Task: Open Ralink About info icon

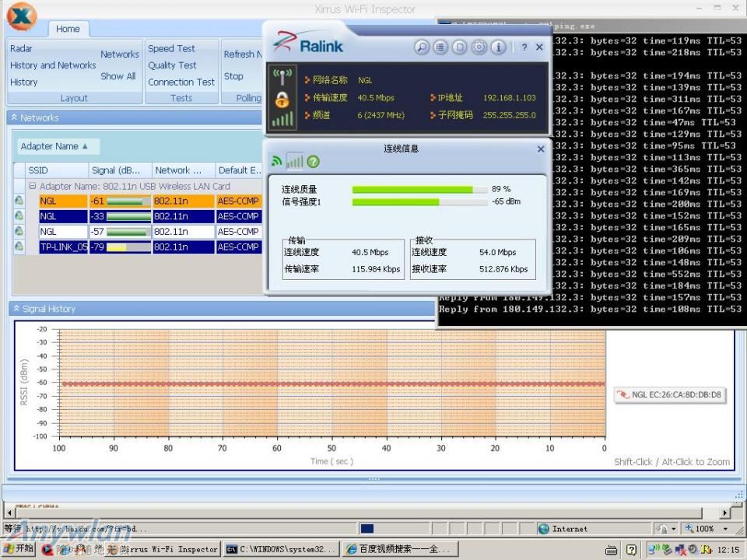Action: (498, 47)
